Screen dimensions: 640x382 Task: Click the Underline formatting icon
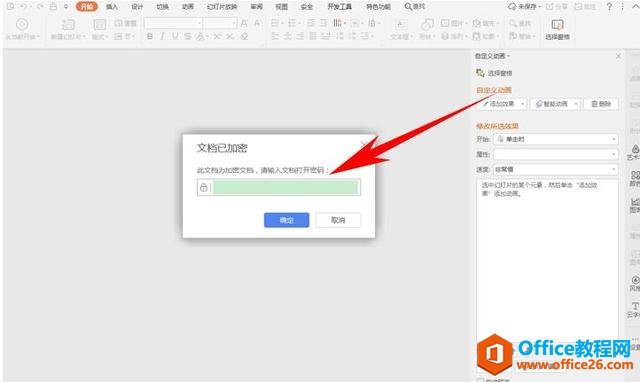[175, 36]
